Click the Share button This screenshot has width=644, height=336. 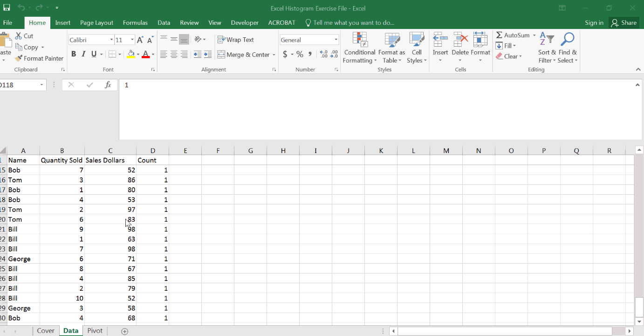[623, 22]
